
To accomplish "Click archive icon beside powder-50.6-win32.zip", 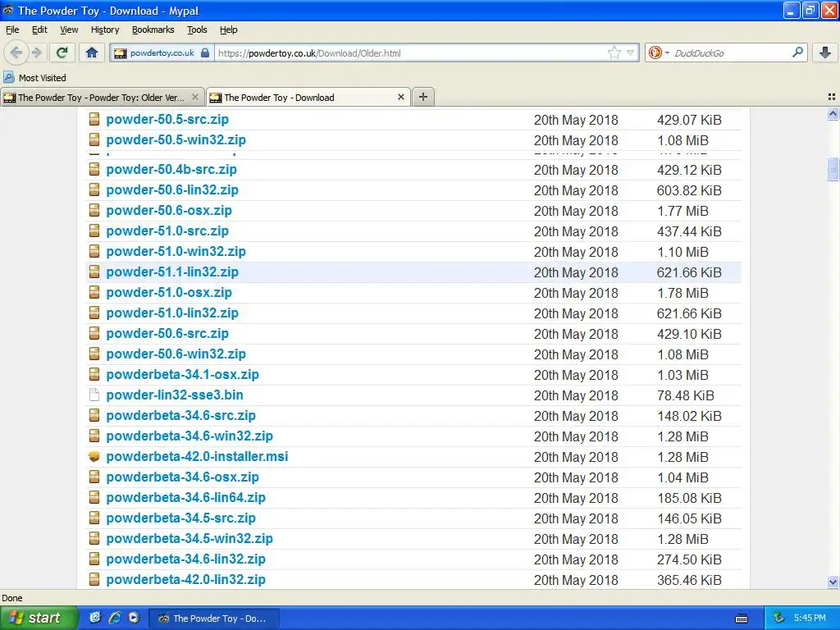I will tap(94, 354).
